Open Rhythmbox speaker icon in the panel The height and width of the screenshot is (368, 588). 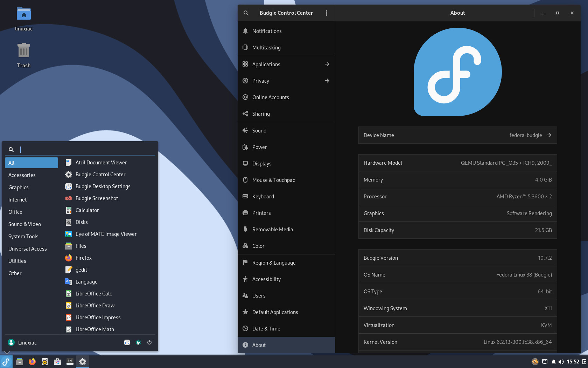pos(45,362)
